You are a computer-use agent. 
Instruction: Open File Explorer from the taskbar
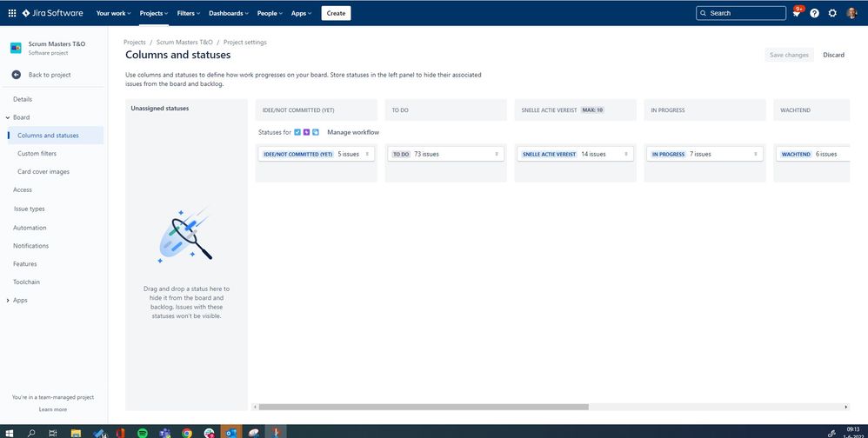[76, 433]
